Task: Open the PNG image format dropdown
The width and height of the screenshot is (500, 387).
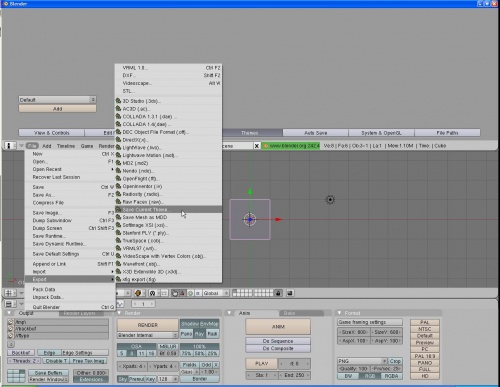Action: pos(362,361)
